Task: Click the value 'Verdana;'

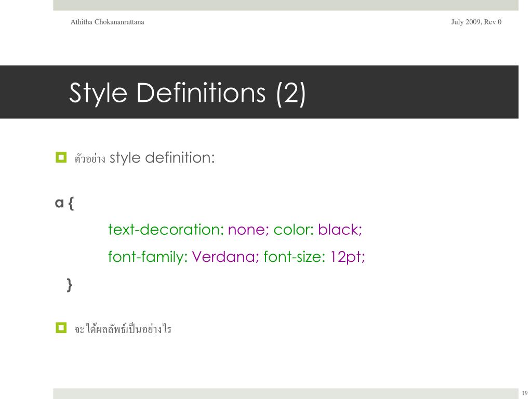Action: tap(225, 257)
